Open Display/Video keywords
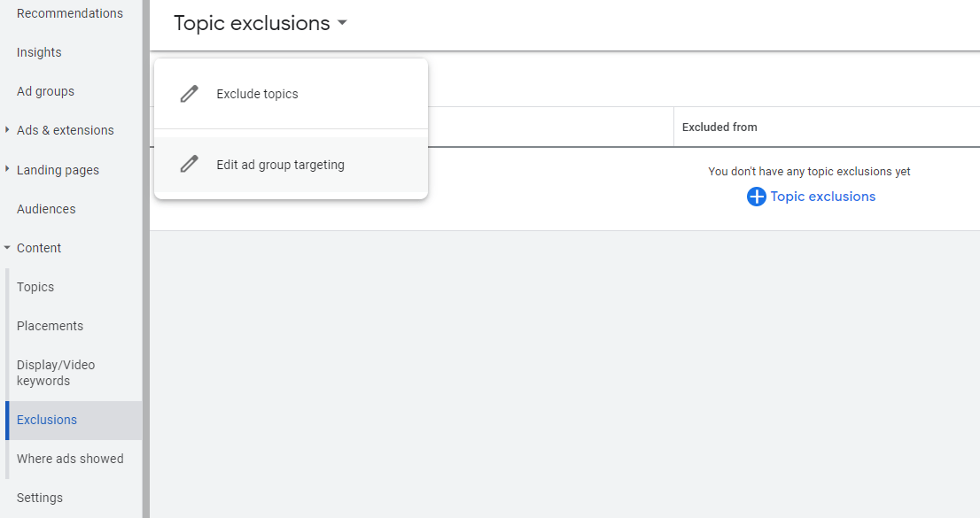Image resolution: width=980 pixels, height=518 pixels. coord(55,372)
